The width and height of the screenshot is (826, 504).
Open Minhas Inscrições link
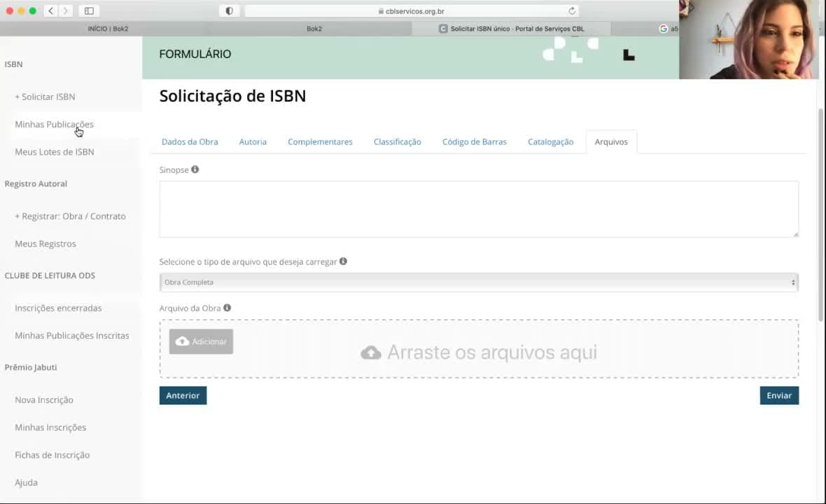point(50,427)
